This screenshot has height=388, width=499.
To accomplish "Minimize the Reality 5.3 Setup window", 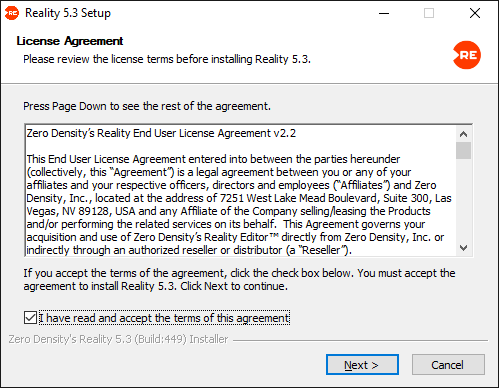I will pyautogui.click(x=384, y=13).
